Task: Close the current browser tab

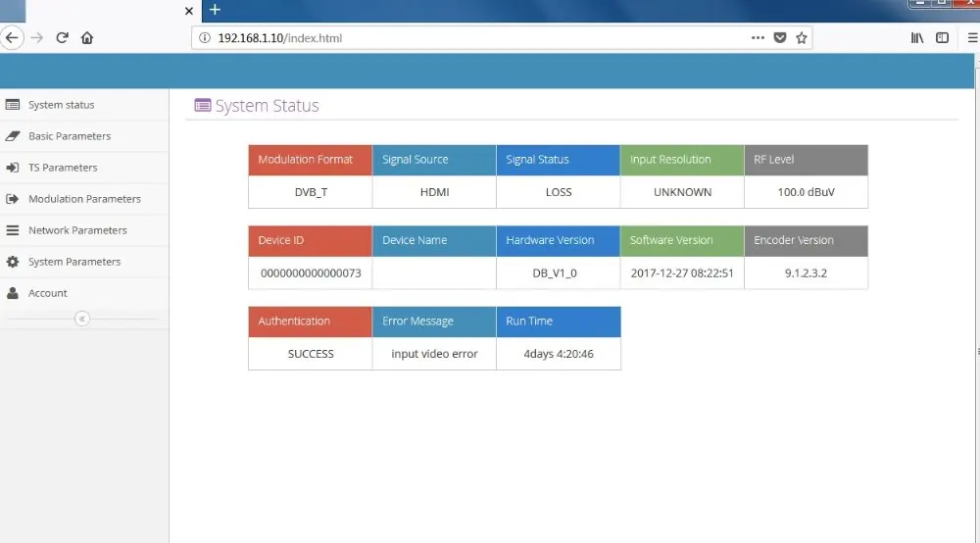Action: pos(189,11)
